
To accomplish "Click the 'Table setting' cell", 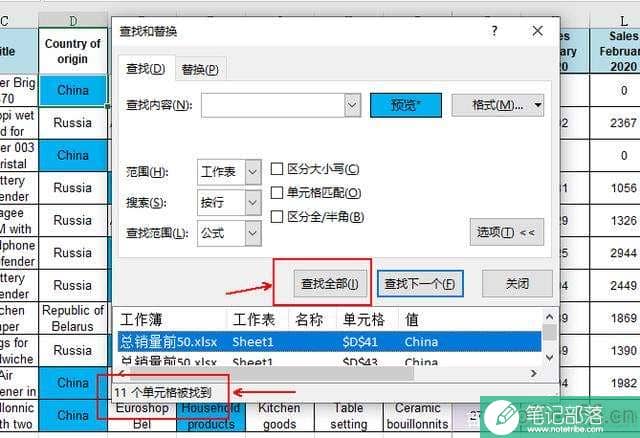I will click(349, 416).
